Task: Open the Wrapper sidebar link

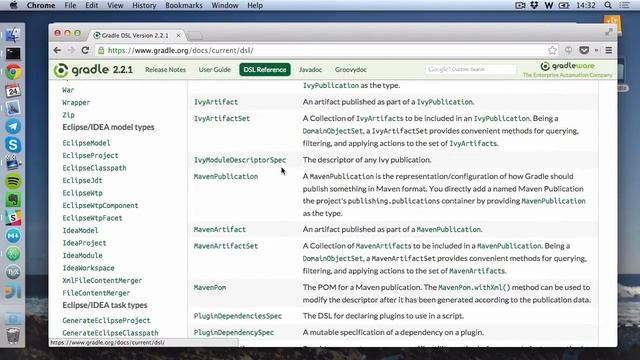Action: [76, 102]
